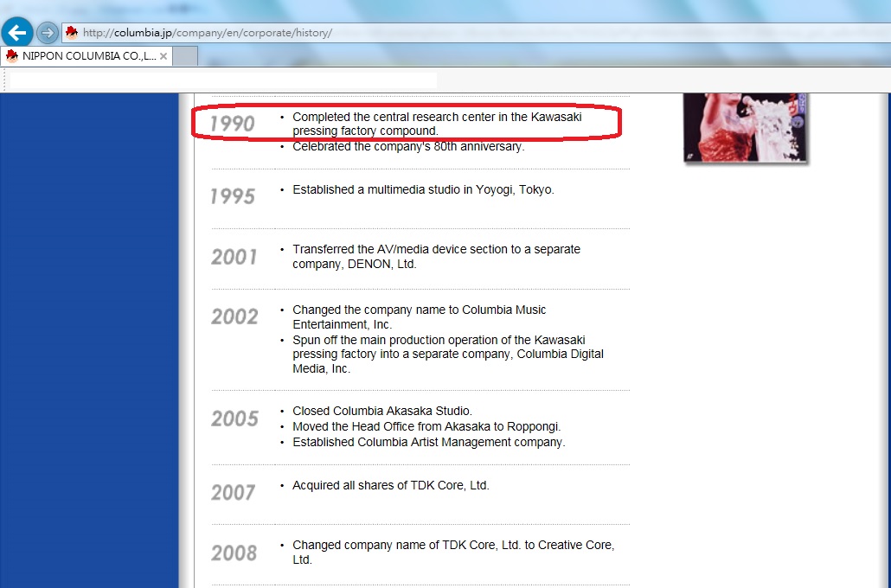Click the 2005 year heading

234,419
